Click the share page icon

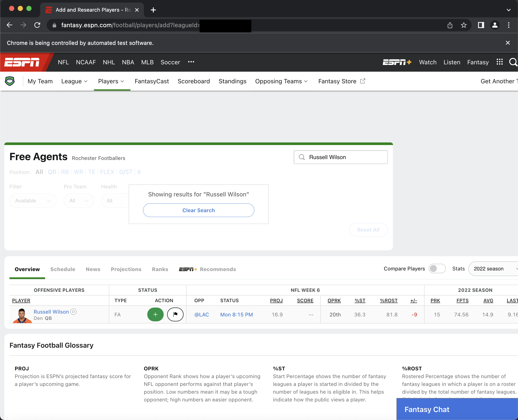(x=450, y=25)
